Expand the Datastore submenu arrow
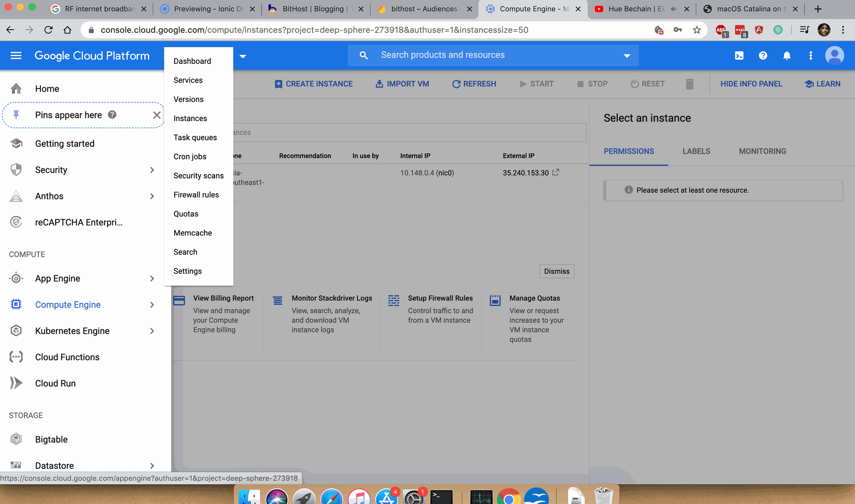 pos(152,466)
